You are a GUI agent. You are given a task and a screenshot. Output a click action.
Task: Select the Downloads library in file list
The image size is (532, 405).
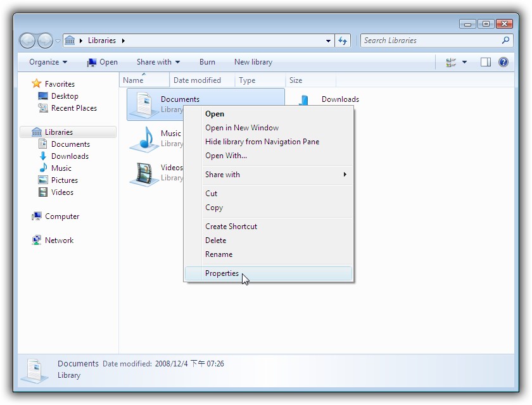(340, 99)
